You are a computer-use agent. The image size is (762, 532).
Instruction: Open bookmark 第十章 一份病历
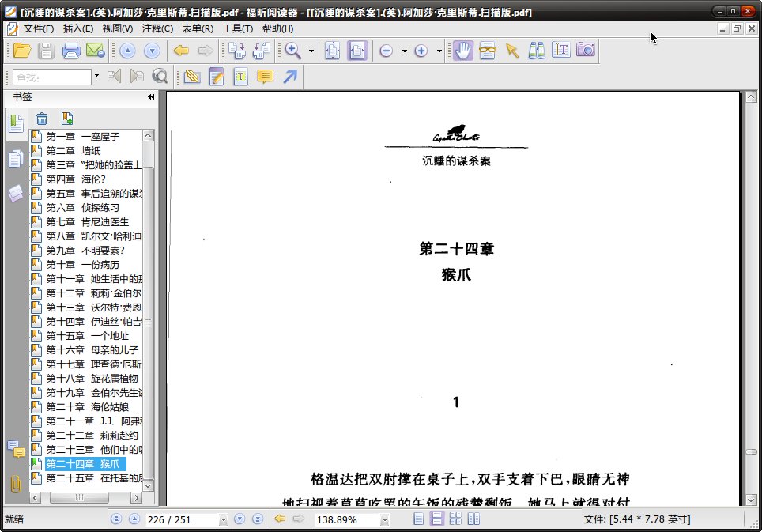coord(83,265)
